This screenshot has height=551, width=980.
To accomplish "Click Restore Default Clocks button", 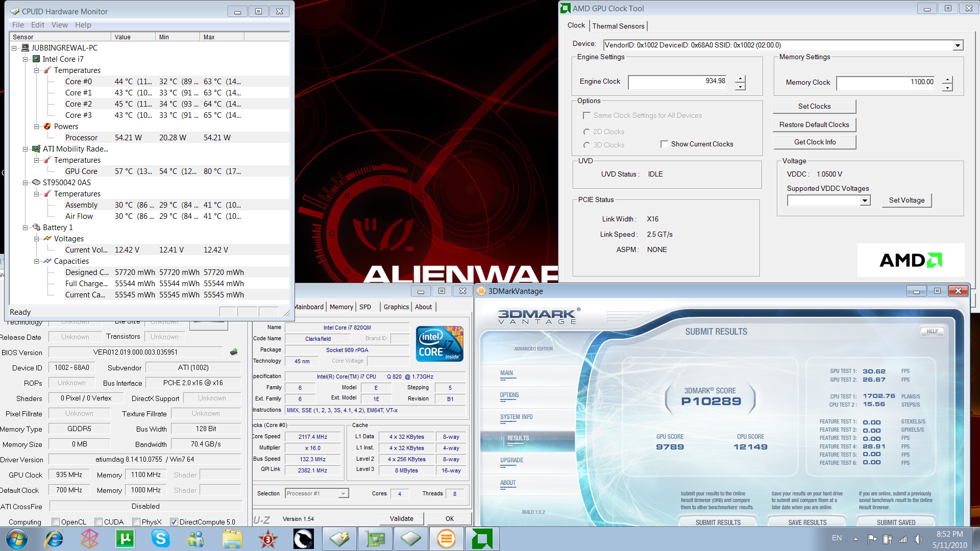I will [814, 124].
